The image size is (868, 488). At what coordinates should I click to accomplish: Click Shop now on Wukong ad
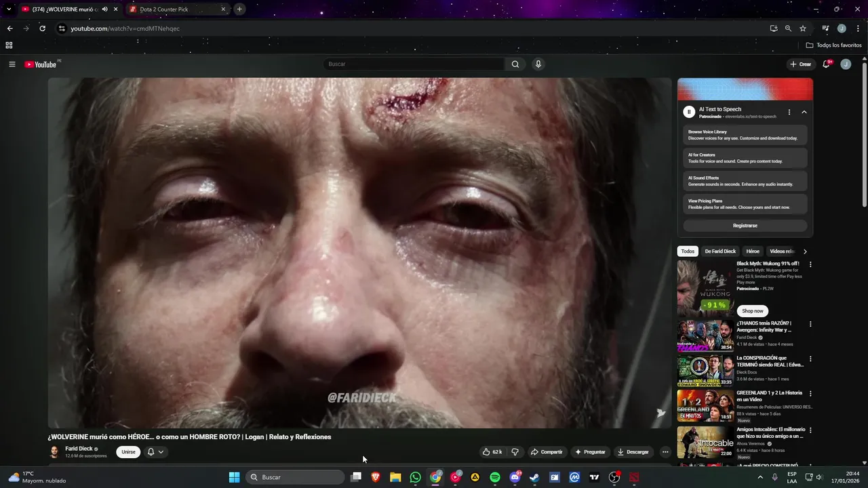tap(752, 310)
